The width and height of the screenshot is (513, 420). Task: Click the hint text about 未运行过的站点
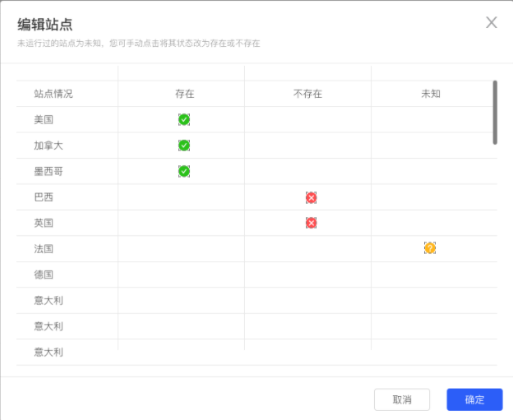click(139, 44)
